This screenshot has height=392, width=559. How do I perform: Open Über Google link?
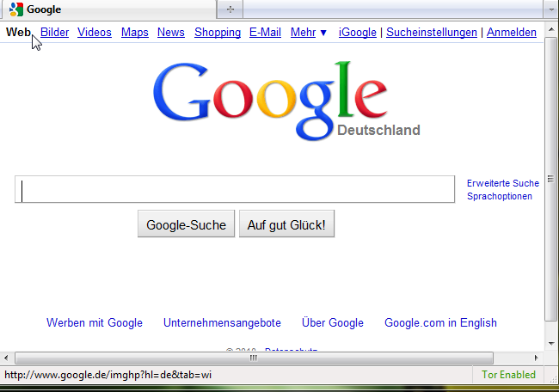[333, 322]
